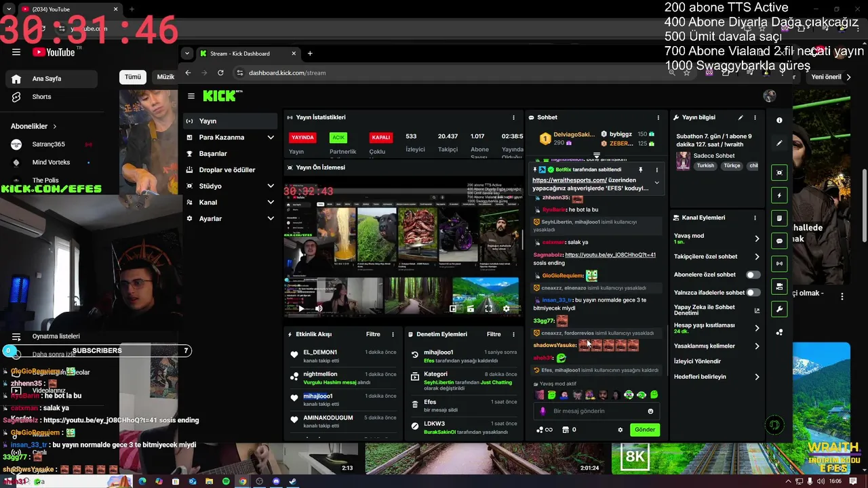
Task: Open Yayın İstatistikleri panel options menu
Action: point(513,117)
